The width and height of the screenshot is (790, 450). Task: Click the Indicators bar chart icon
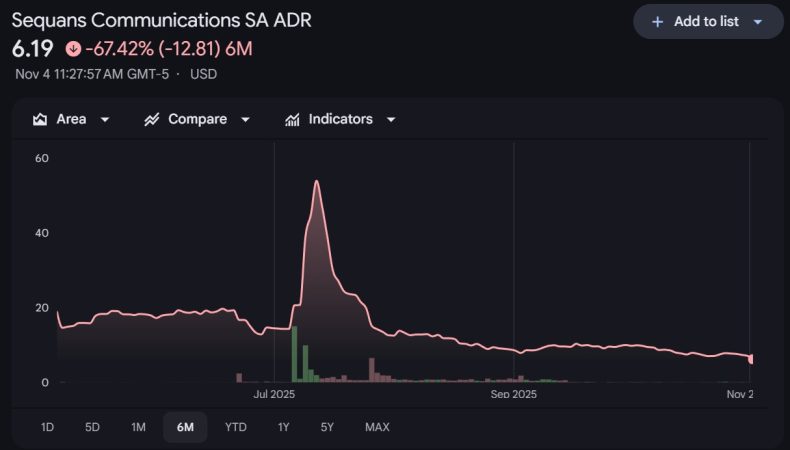click(x=292, y=119)
